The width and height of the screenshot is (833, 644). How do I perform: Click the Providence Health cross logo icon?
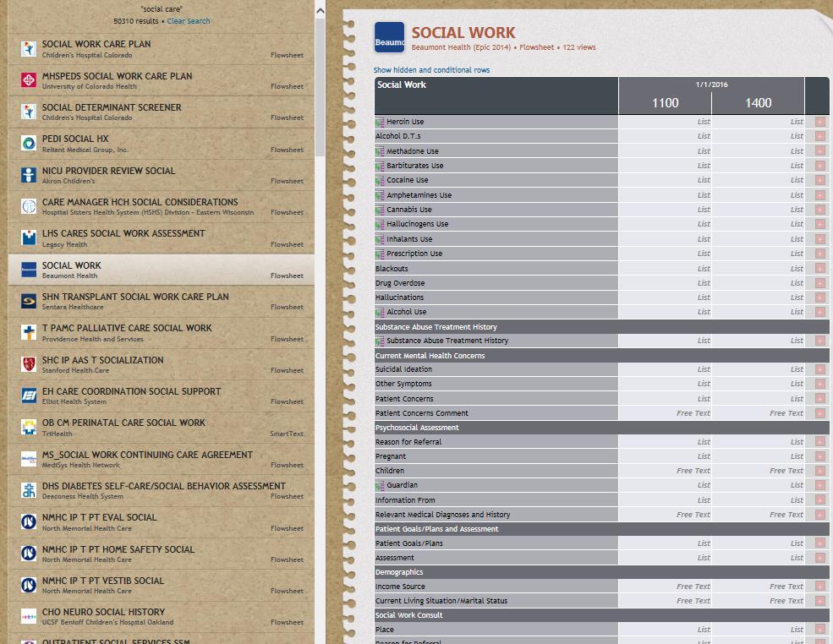29,332
